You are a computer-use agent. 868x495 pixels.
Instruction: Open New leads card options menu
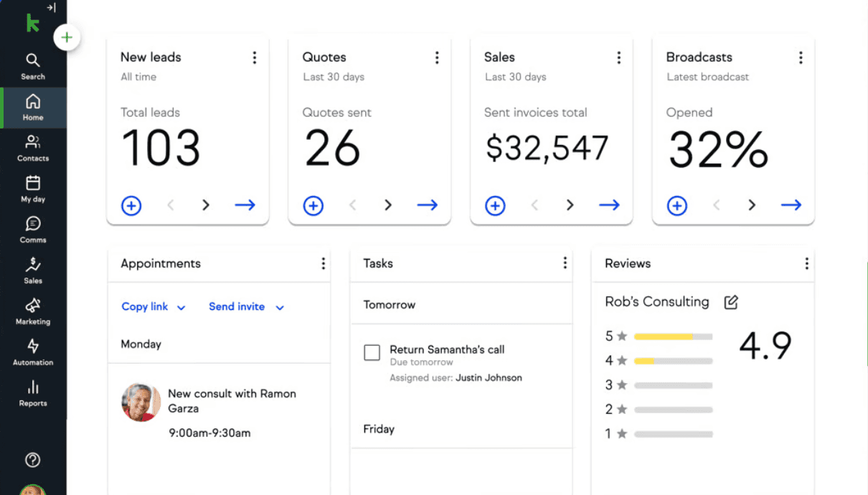coord(255,58)
